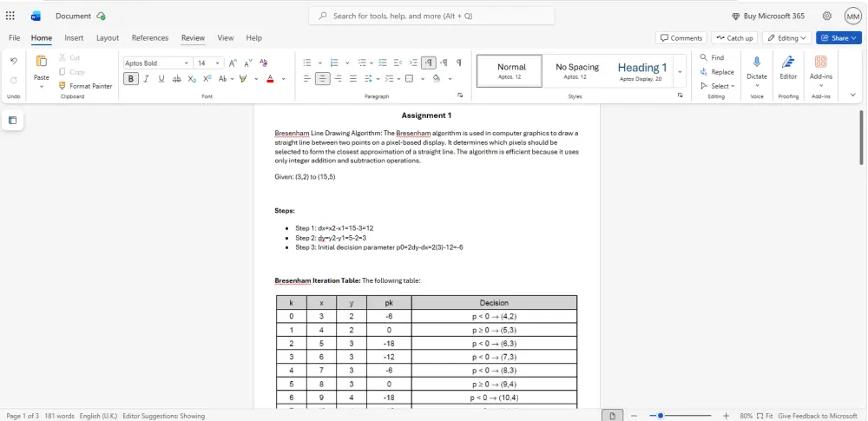Click the Catch up button
868x421 pixels.
(x=734, y=37)
